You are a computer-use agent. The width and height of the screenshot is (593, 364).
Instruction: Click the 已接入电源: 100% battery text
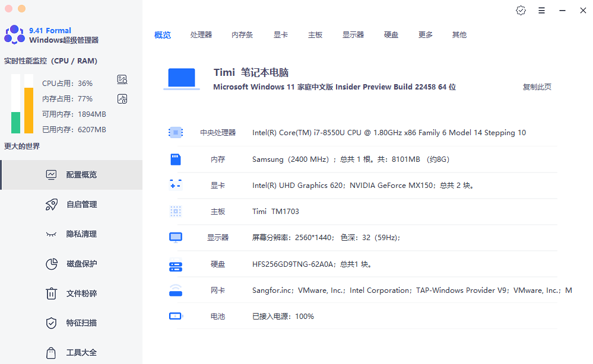point(283,317)
